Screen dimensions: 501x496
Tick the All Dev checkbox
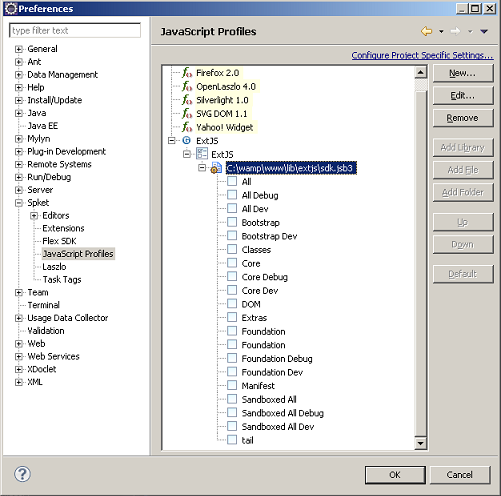coord(232,209)
